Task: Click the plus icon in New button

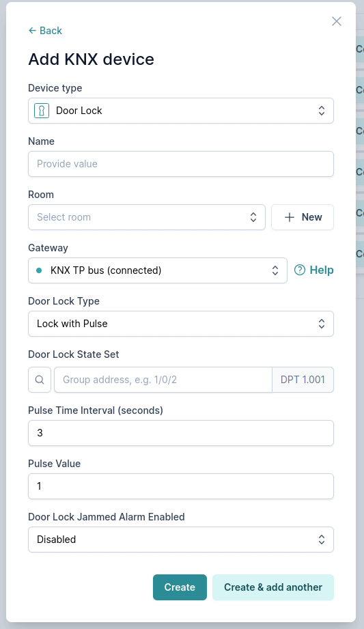Action: pyautogui.click(x=290, y=217)
